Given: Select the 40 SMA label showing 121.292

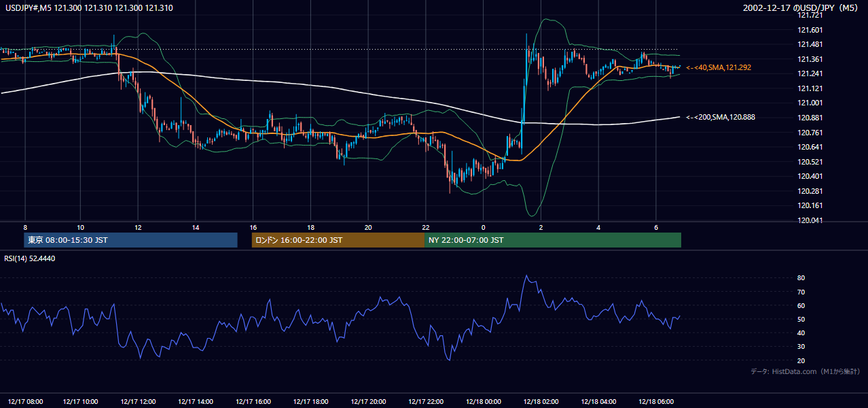Looking at the screenshot, I should tap(719, 68).
